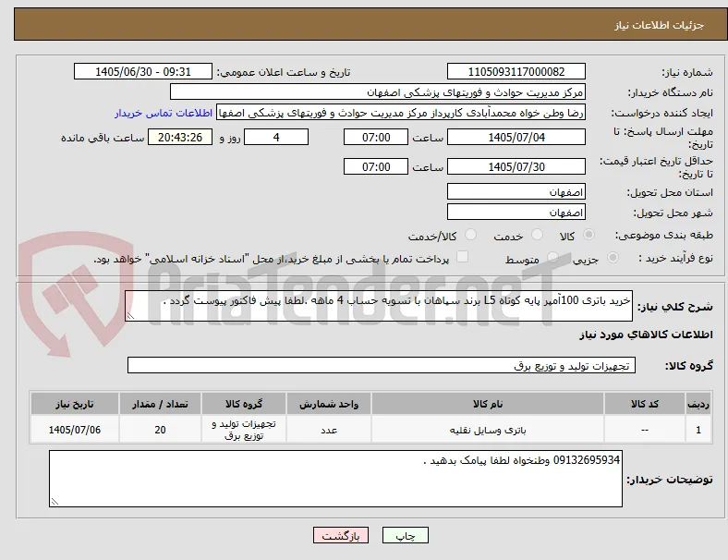The width and height of the screenshot is (728, 560).
Task: Click the چاپ print button
Action: pos(406,535)
